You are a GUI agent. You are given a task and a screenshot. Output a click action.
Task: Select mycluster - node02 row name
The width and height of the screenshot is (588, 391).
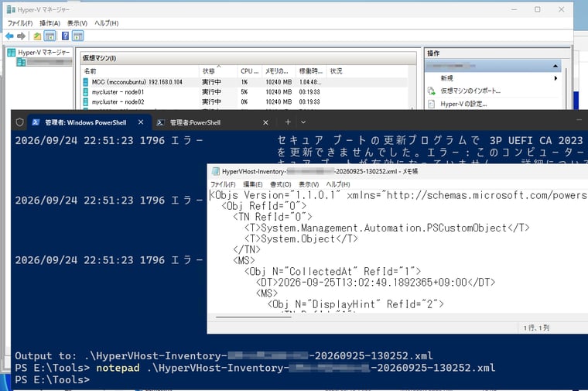coord(118,101)
